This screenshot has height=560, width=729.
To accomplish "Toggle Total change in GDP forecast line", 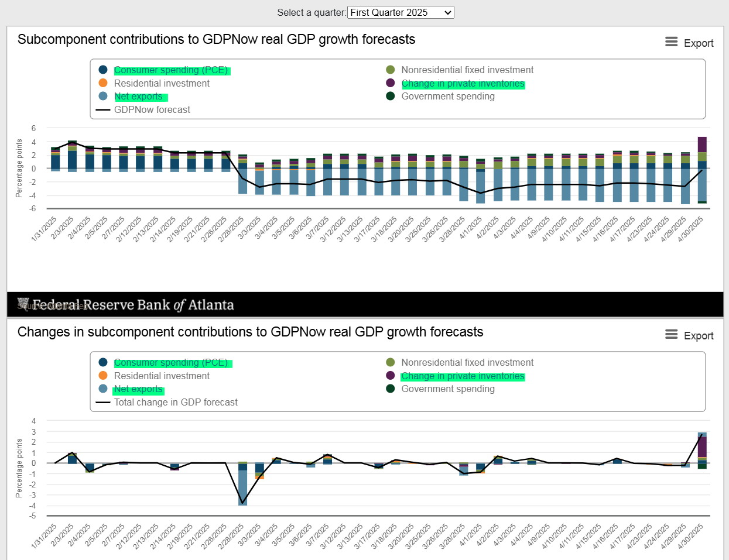I will [176, 402].
